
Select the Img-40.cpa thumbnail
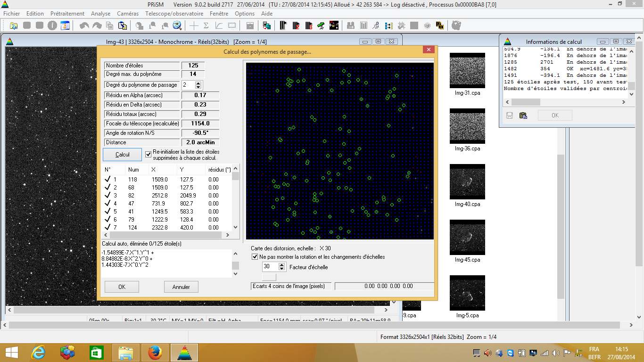click(x=467, y=181)
